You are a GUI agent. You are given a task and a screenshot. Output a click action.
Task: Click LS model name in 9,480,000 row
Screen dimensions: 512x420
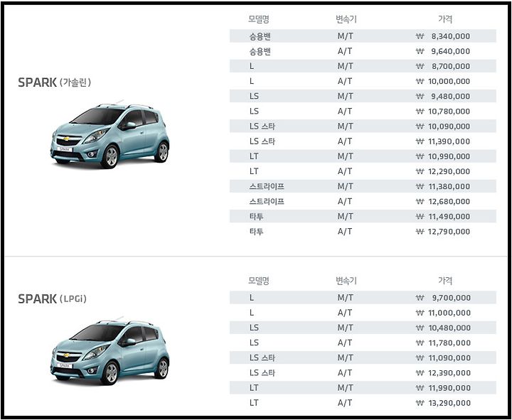[x=254, y=96]
